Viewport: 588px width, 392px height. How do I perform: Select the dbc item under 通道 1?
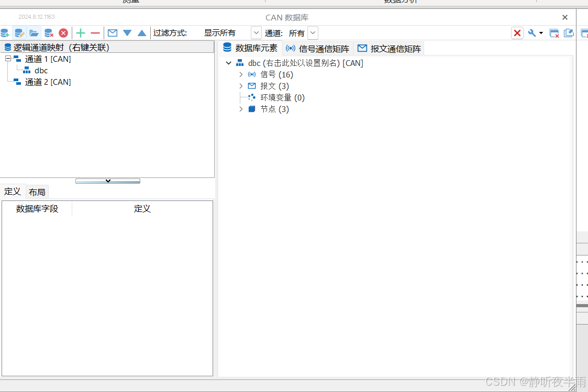point(41,71)
